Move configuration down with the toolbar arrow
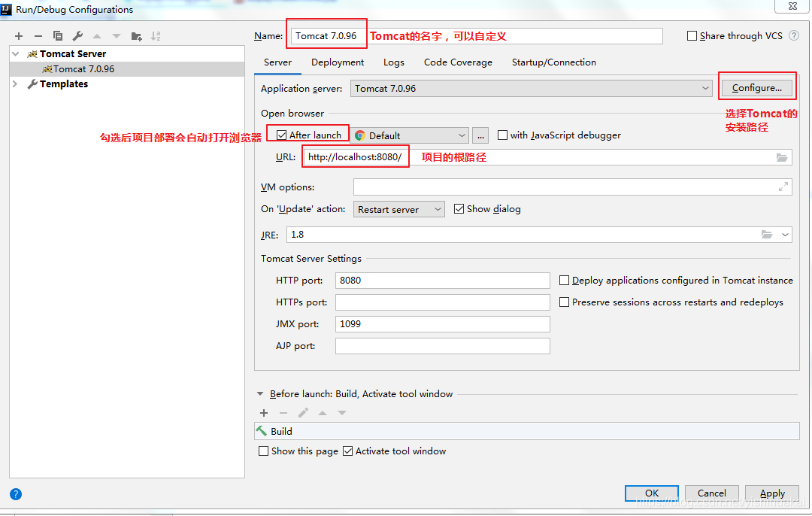 click(x=117, y=36)
